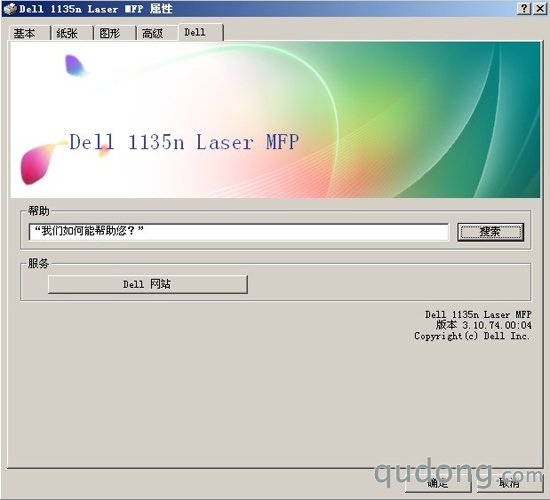Click the 服务 group label
The image size is (550, 500).
point(39,264)
